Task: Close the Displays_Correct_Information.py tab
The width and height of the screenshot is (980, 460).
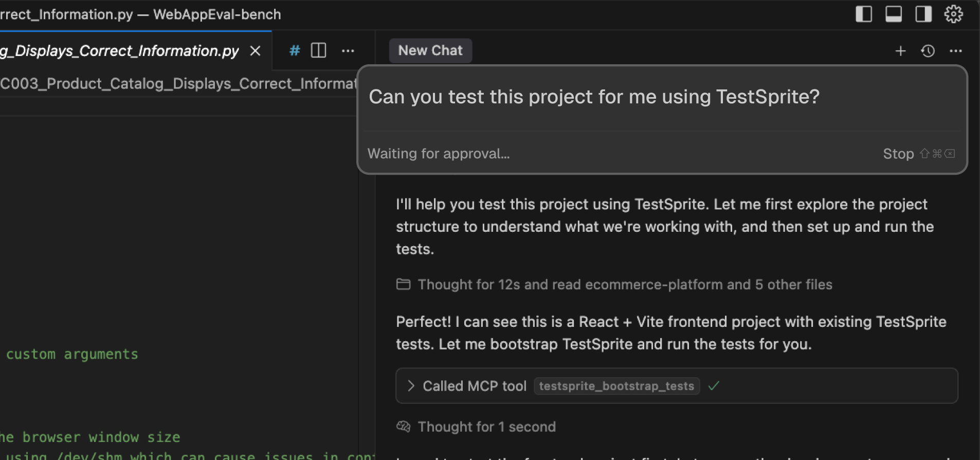Action: tap(255, 51)
